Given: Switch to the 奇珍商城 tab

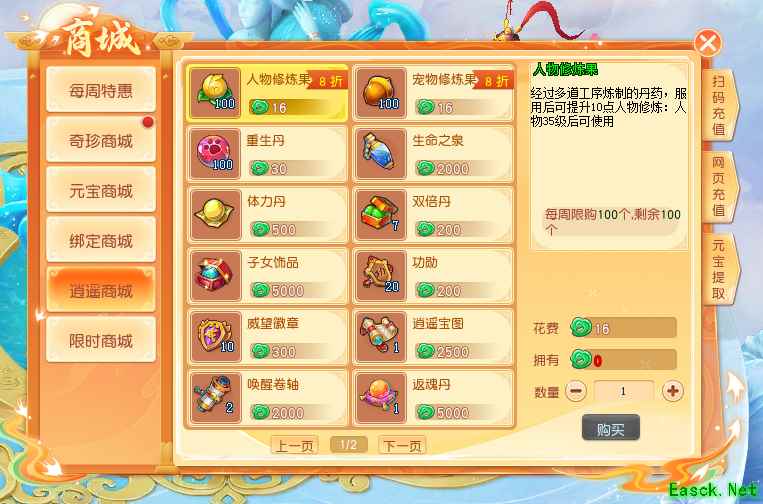Looking at the screenshot, I should tap(101, 140).
